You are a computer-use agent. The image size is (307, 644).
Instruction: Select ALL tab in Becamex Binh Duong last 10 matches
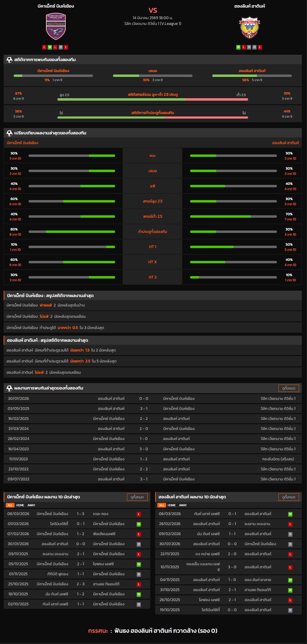pyautogui.click(x=10, y=505)
